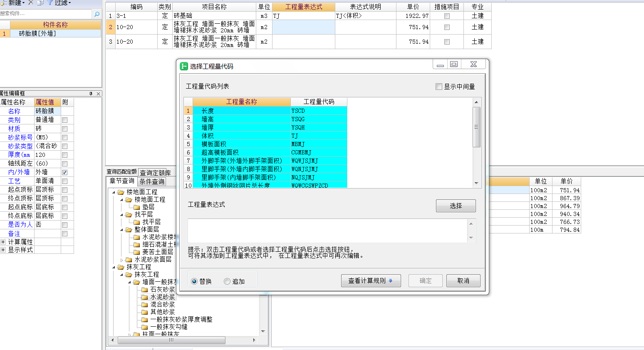This screenshot has height=350, width=644.
Task: Click the 选择 button
Action: click(x=456, y=206)
